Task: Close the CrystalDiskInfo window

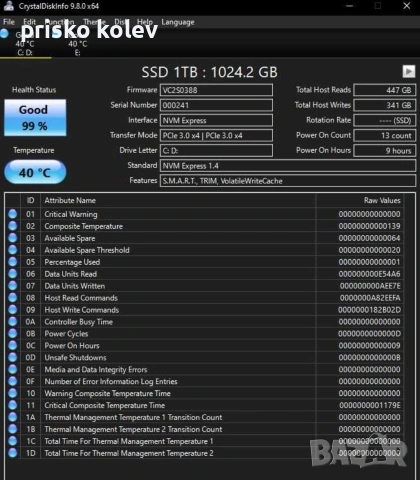Action: click(x=407, y=6)
